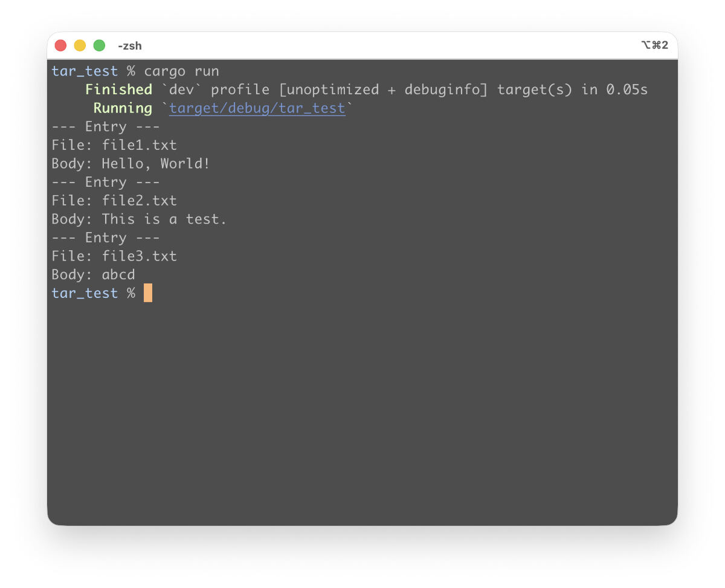Click the -zsh window title
The height and width of the screenshot is (588, 725).
130,46
